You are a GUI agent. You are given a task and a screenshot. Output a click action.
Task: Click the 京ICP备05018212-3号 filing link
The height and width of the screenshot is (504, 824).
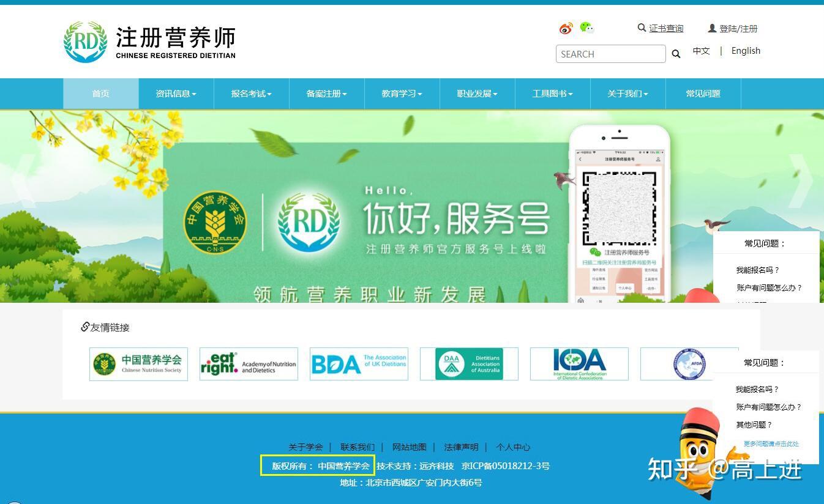click(x=506, y=466)
